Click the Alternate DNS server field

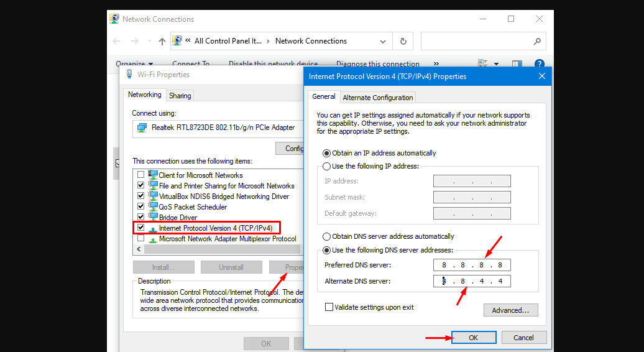tap(472, 281)
